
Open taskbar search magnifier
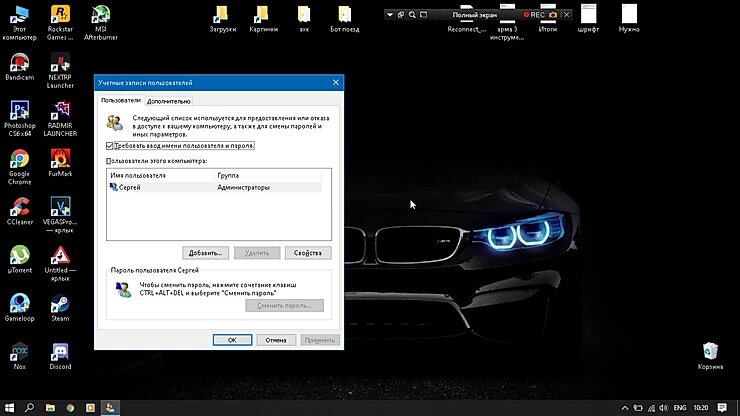pos(29,408)
